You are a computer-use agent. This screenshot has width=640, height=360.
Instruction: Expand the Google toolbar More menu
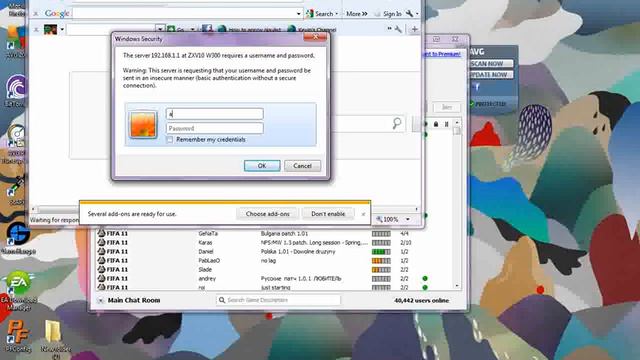pyautogui.click(x=356, y=13)
